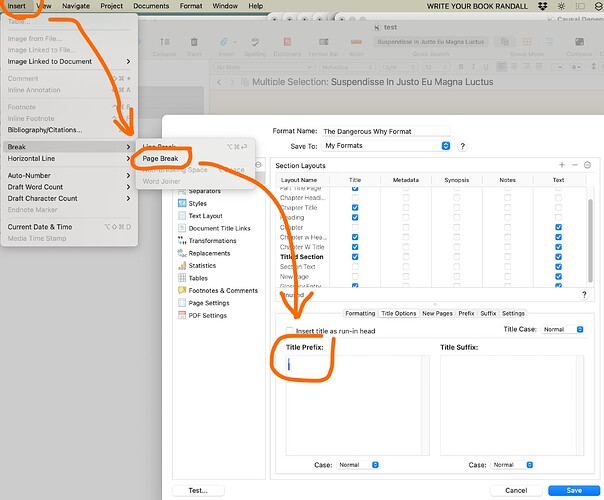Click the Trash toolbar icon
The image size is (604, 500).
click(x=194, y=42)
